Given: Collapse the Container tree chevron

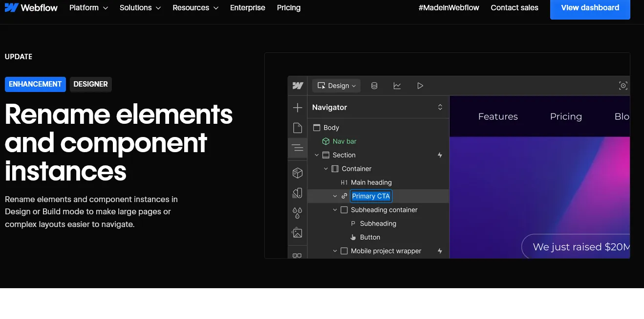Looking at the screenshot, I should click(326, 169).
